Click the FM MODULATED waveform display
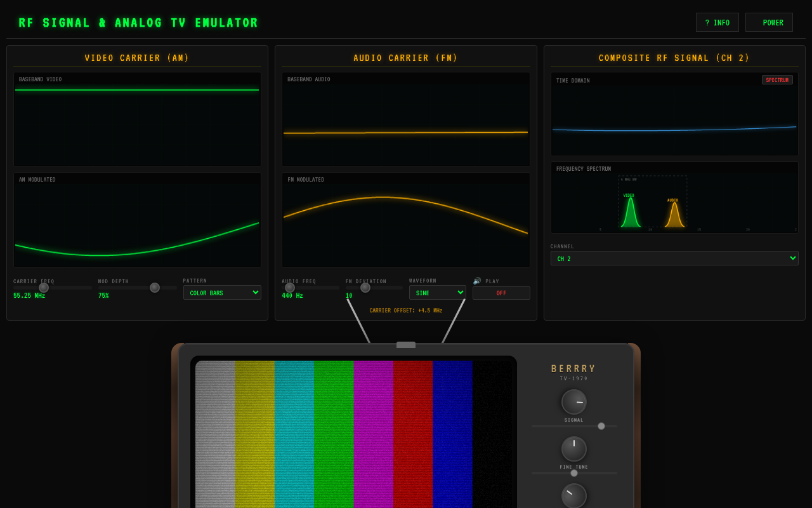 click(x=406, y=220)
